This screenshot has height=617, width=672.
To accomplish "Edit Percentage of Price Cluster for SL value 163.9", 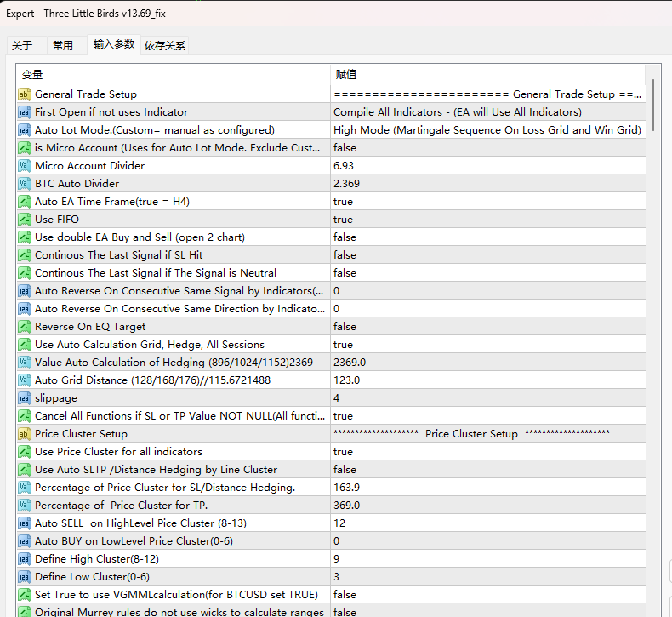I will (488, 488).
